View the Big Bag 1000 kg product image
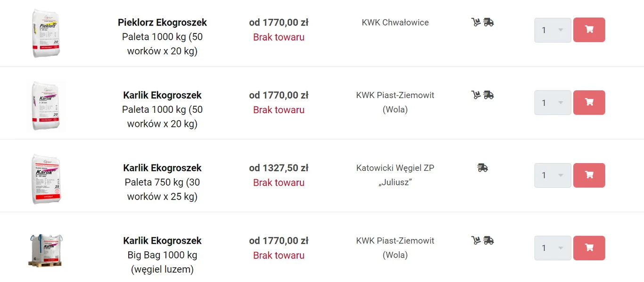 point(46,250)
